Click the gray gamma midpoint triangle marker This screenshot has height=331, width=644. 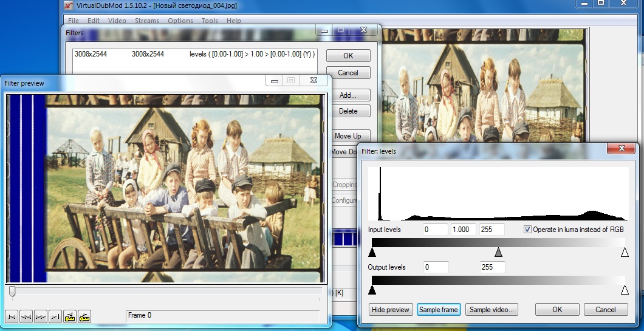498,252
